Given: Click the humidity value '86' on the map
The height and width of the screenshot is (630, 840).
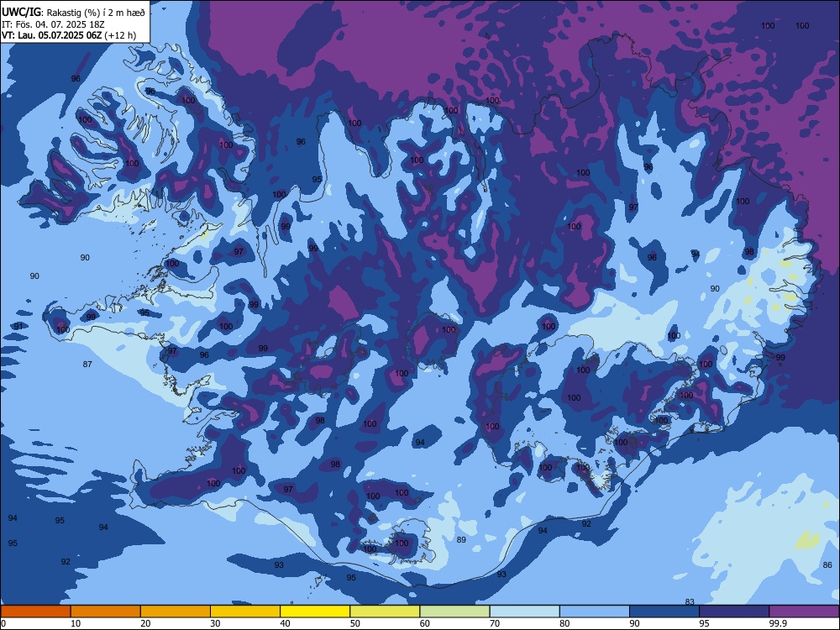Looking at the screenshot, I should point(827,564).
